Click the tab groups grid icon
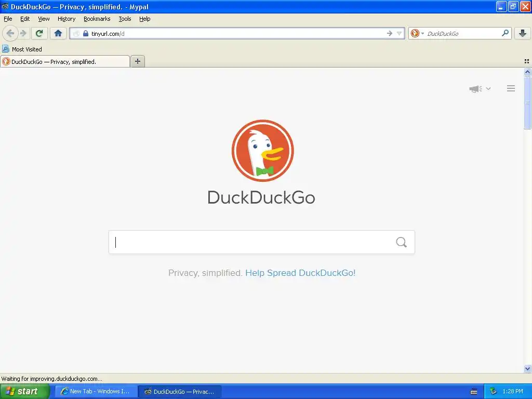Image resolution: width=532 pixels, height=399 pixels. [x=527, y=61]
